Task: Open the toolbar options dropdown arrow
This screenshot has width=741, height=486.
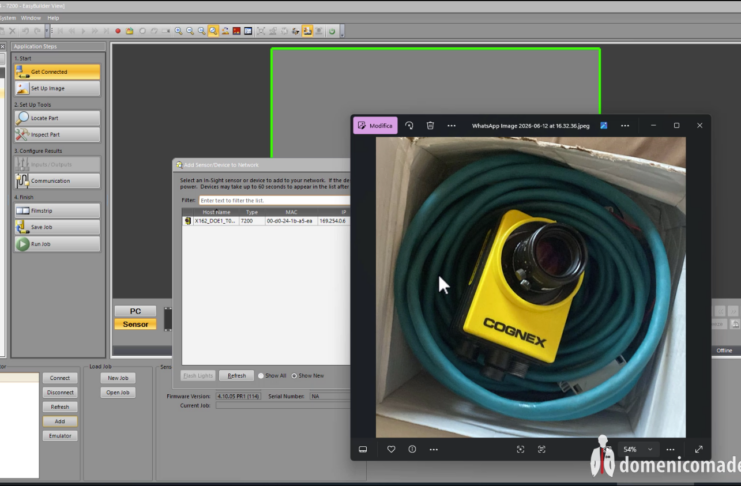Action: point(342,31)
